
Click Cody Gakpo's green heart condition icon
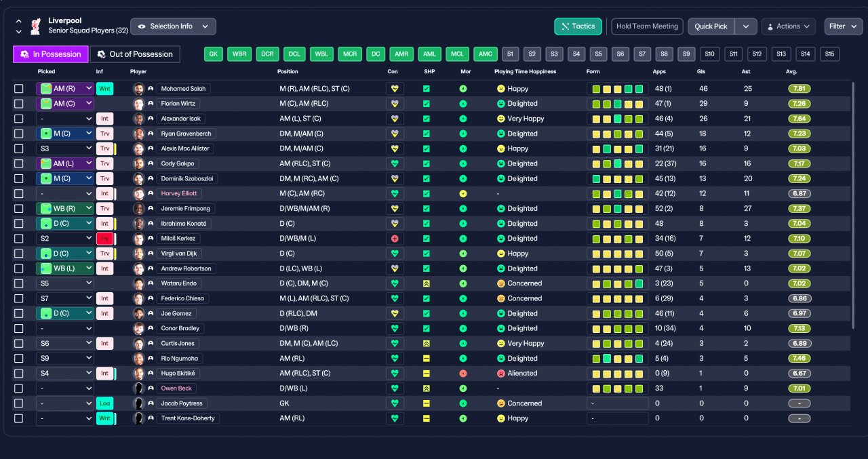pos(395,163)
